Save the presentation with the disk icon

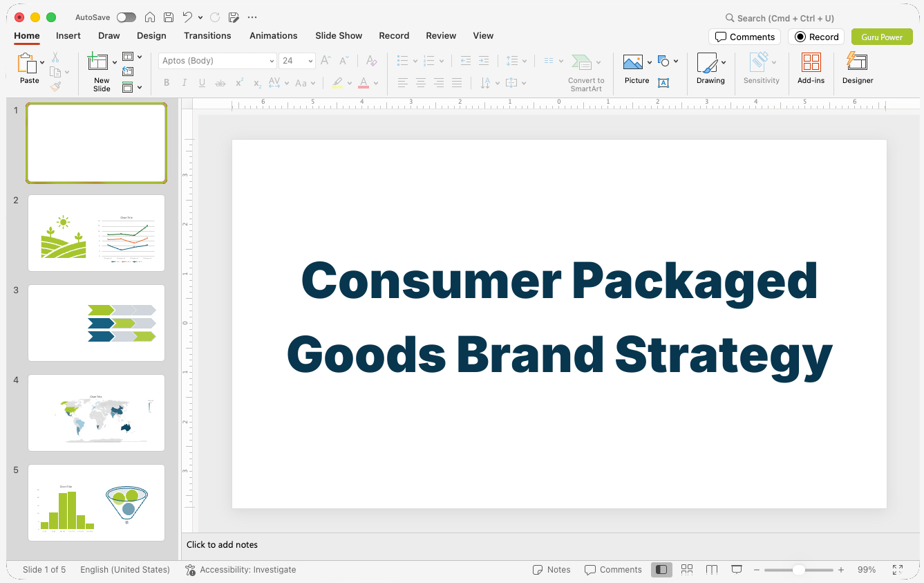coord(169,17)
